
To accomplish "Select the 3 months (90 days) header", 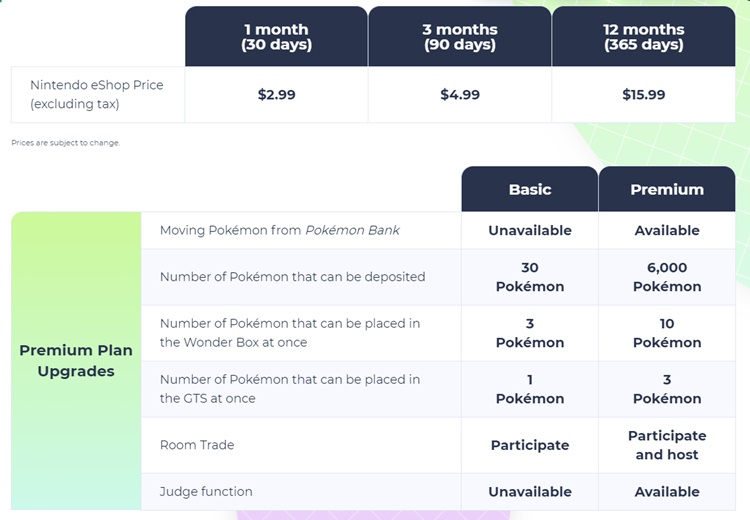I will [x=460, y=36].
